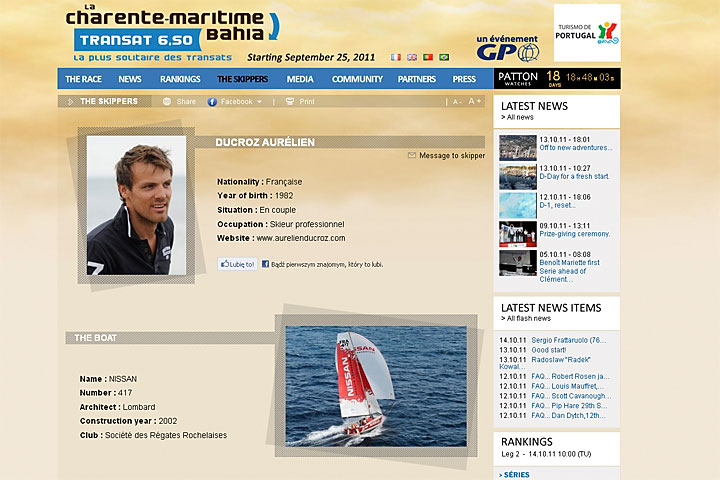Open 'FAQ... Scott Cavanough...' flash news

click(571, 396)
